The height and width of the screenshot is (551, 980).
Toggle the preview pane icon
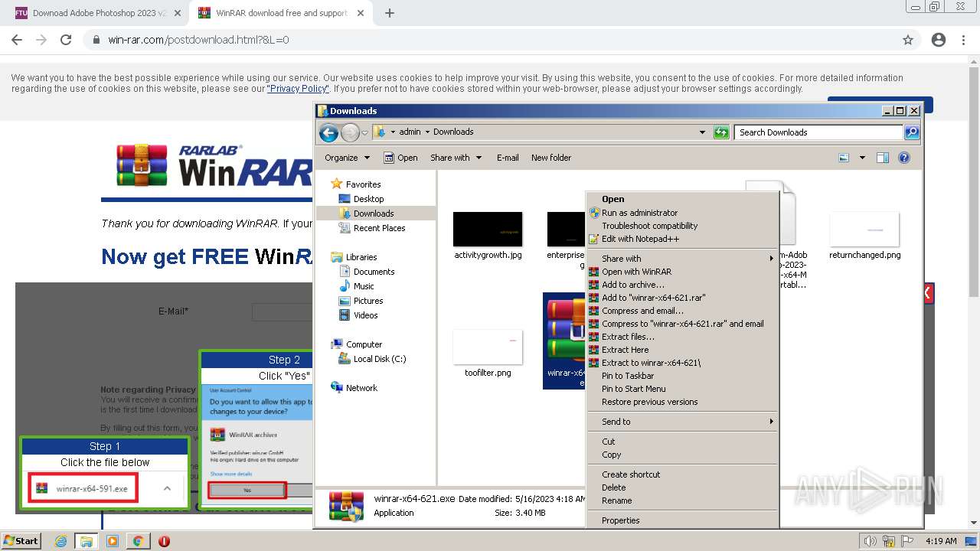[x=883, y=158]
